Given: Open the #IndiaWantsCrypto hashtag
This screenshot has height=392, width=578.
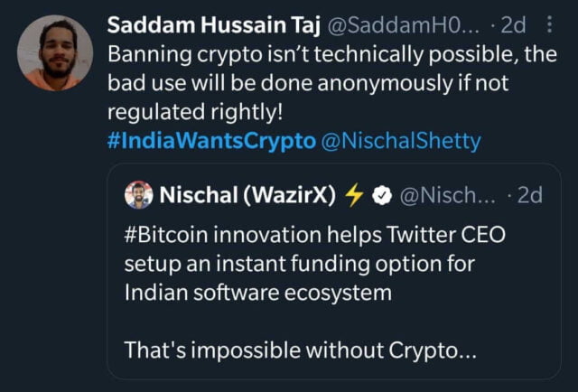Looking at the screenshot, I should pyautogui.click(x=211, y=142).
